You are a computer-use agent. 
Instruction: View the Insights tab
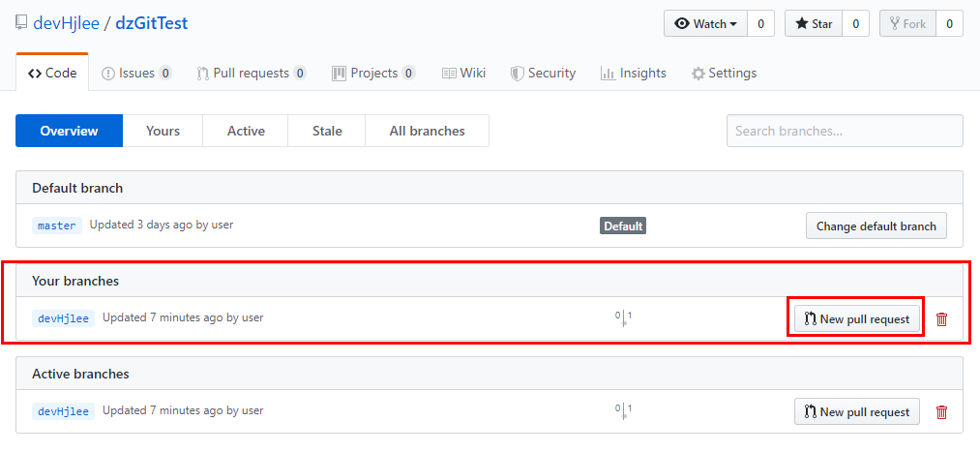634,74
